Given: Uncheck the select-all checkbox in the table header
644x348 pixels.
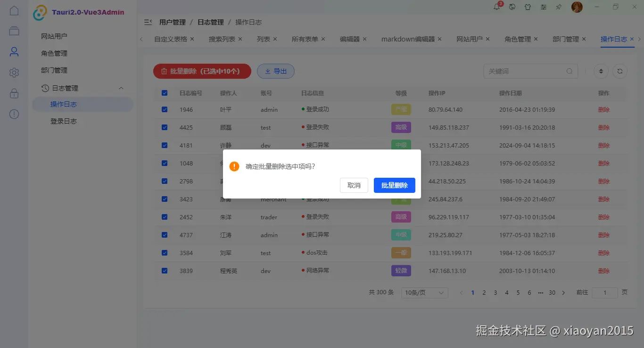Looking at the screenshot, I should [164, 93].
